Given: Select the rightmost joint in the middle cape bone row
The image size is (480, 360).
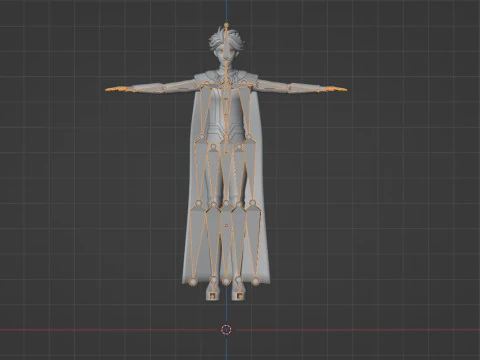Looking at the screenshot, I should [252, 203].
